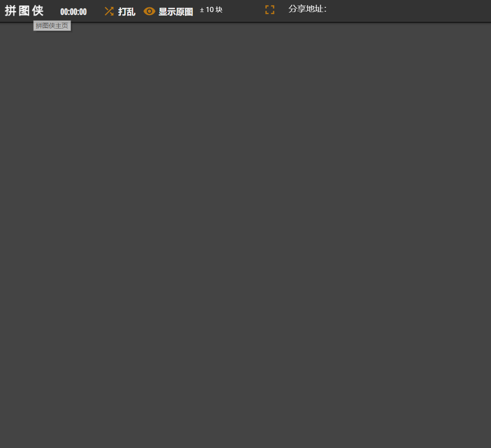
Task: Open the 拼图侠 logo homepage link
Action: 24,11
